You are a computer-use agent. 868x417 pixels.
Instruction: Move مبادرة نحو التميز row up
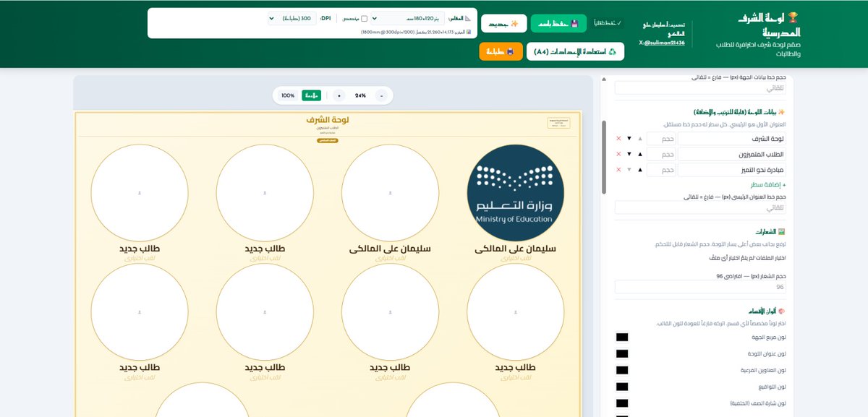[x=640, y=170]
